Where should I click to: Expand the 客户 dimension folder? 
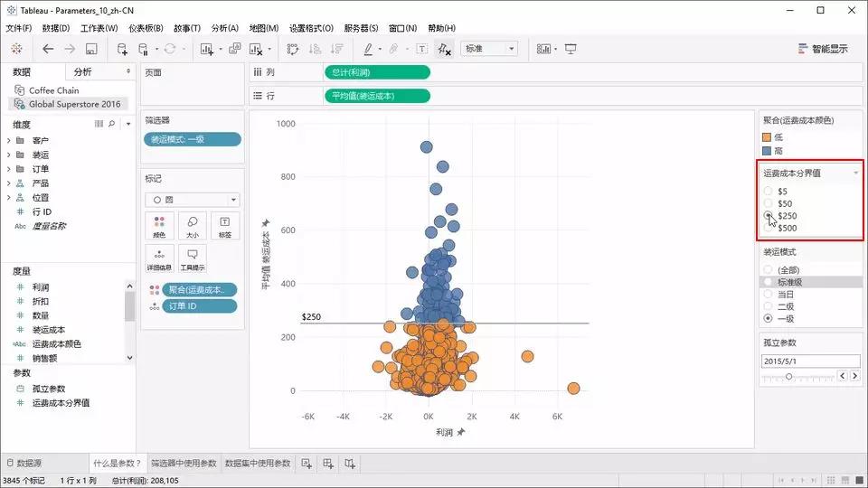[8, 141]
